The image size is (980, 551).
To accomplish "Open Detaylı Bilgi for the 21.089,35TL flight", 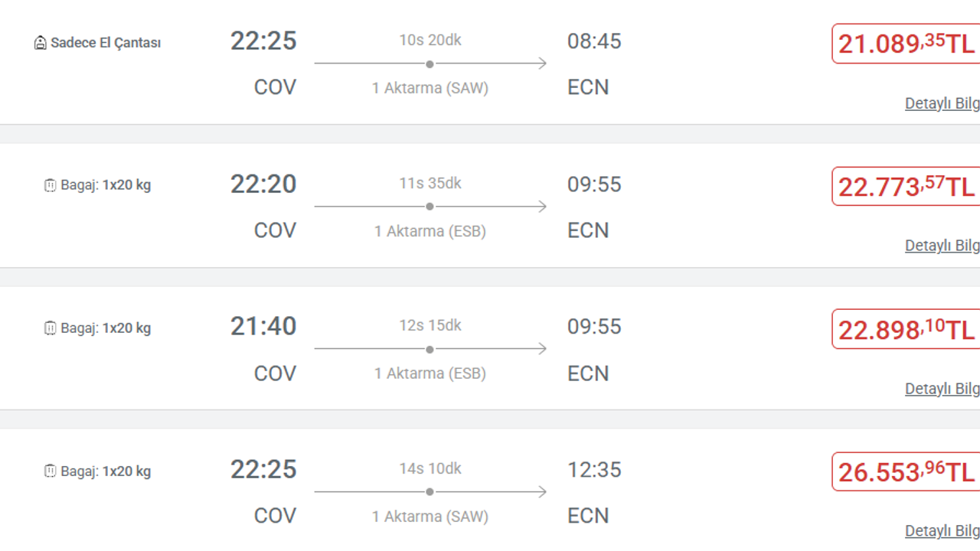I will coord(942,103).
